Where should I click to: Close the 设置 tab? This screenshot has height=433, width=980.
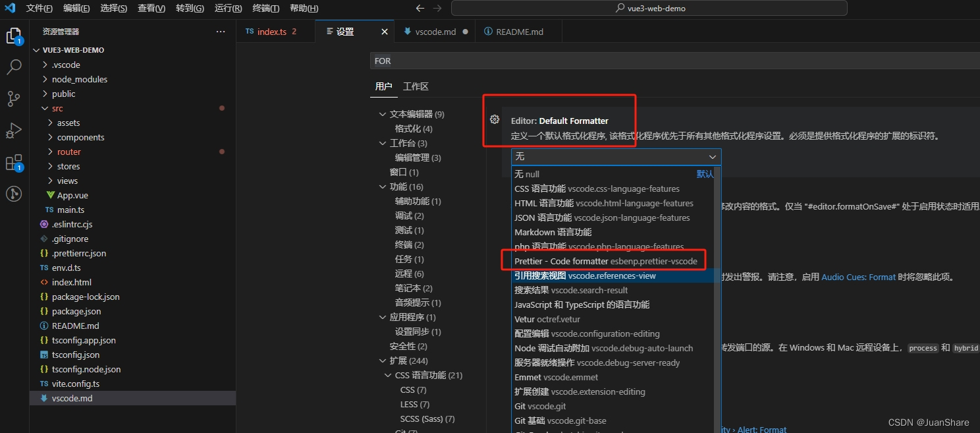385,32
